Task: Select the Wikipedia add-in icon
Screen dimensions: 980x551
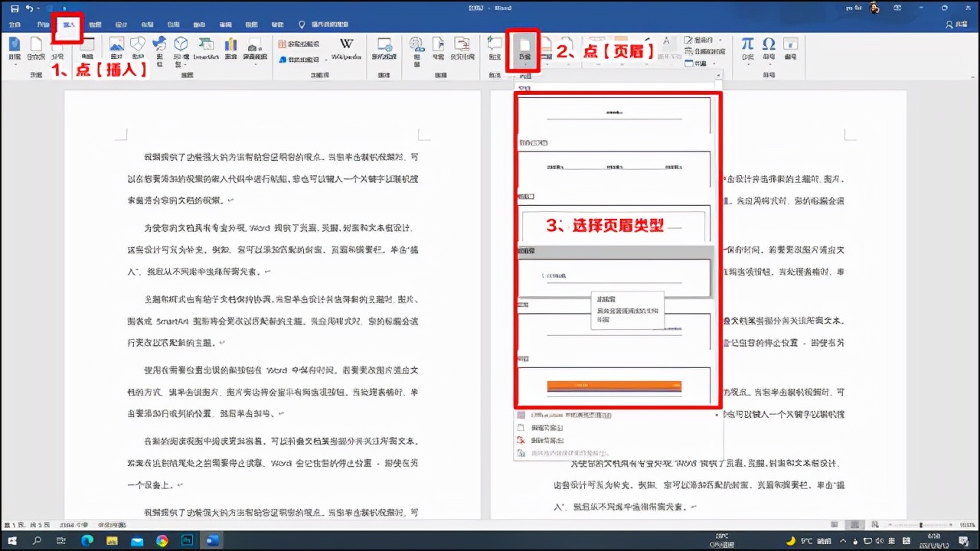Action: 346,47
